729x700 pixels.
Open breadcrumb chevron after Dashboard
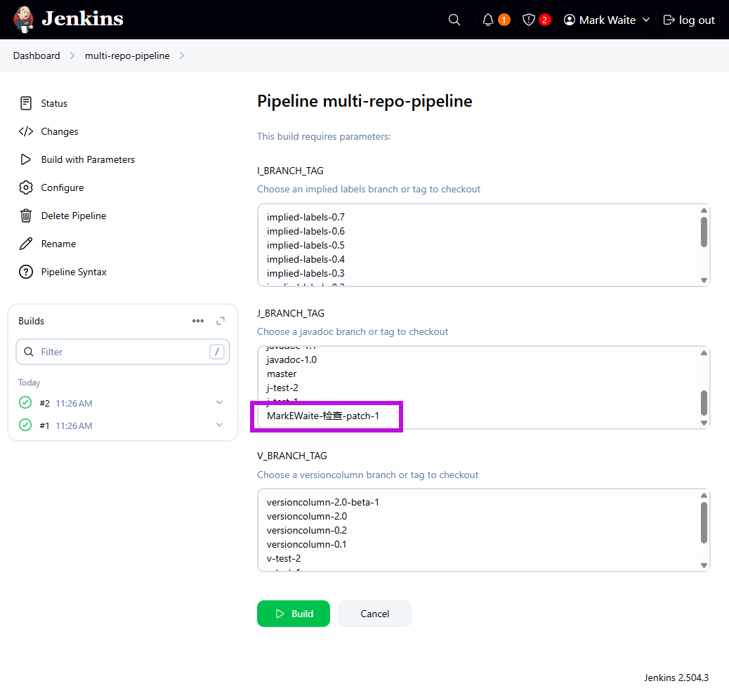[x=72, y=55]
